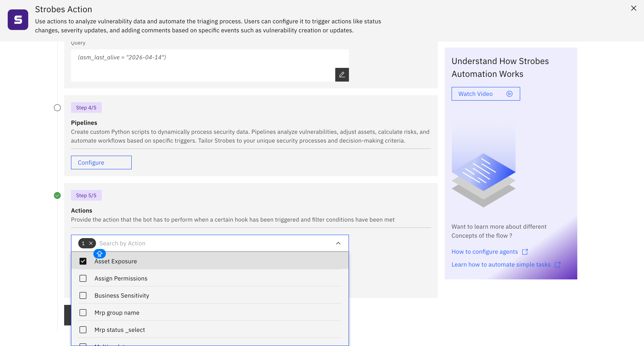Clear selected actions with the X in tag
Viewport: 644px width, 346px height.
[91, 243]
